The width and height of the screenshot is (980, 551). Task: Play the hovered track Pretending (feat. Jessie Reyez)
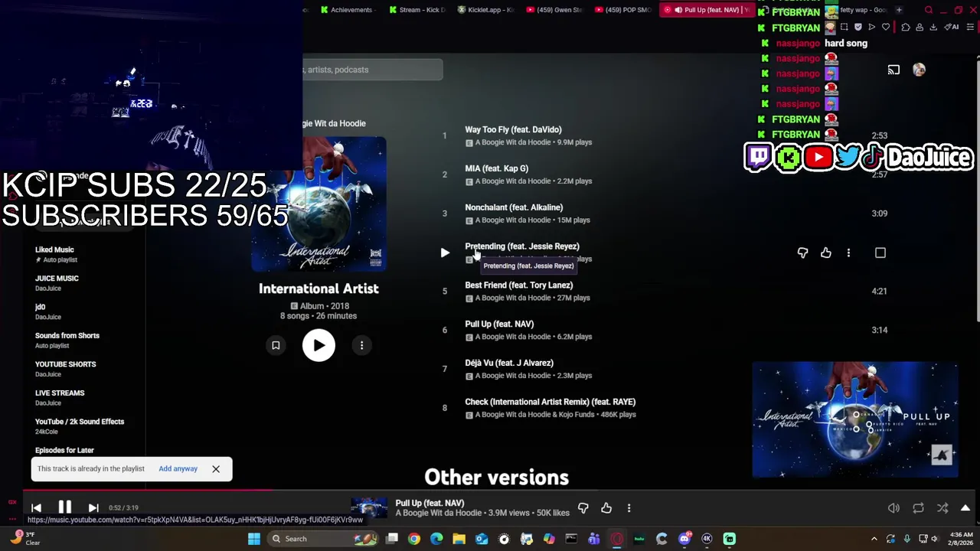tap(445, 253)
